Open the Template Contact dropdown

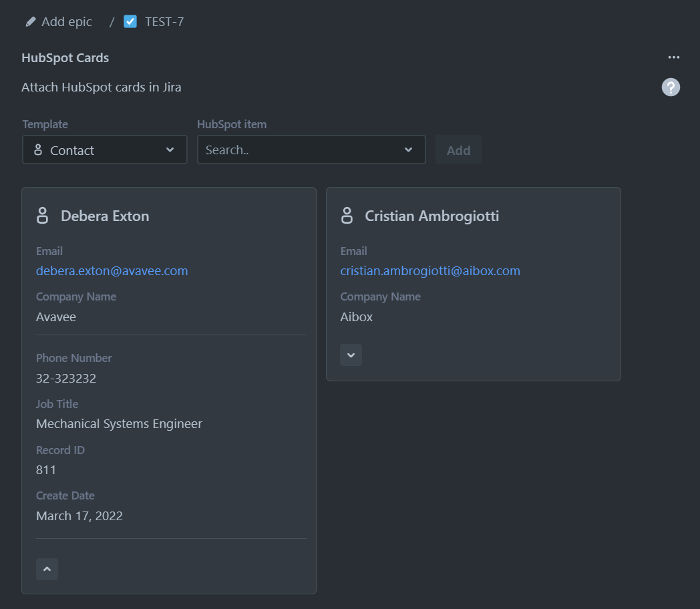(104, 150)
